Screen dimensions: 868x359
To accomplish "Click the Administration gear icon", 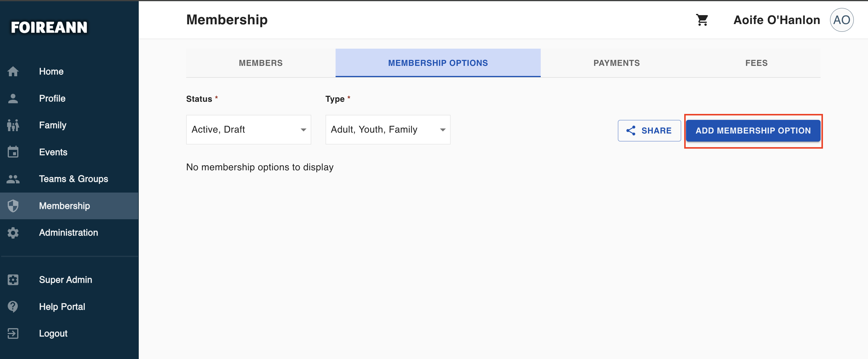I will [13, 233].
